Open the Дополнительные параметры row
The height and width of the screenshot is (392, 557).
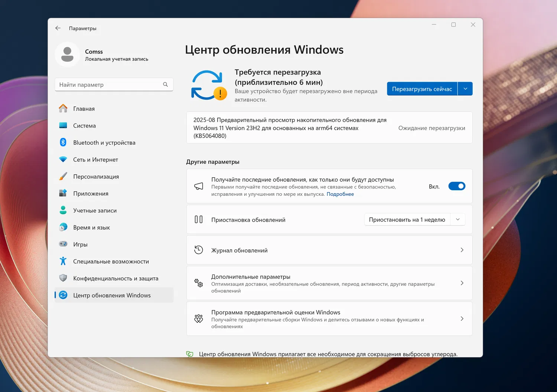329,283
